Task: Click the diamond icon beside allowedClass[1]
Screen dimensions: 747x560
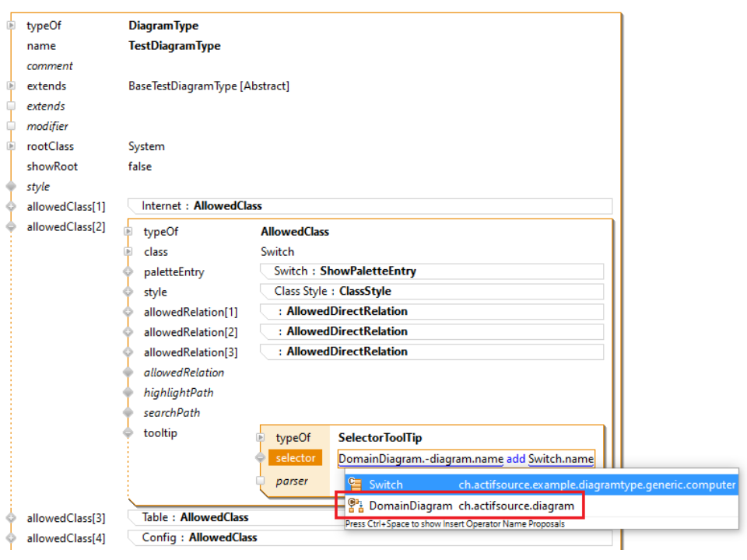Action: 12,206
